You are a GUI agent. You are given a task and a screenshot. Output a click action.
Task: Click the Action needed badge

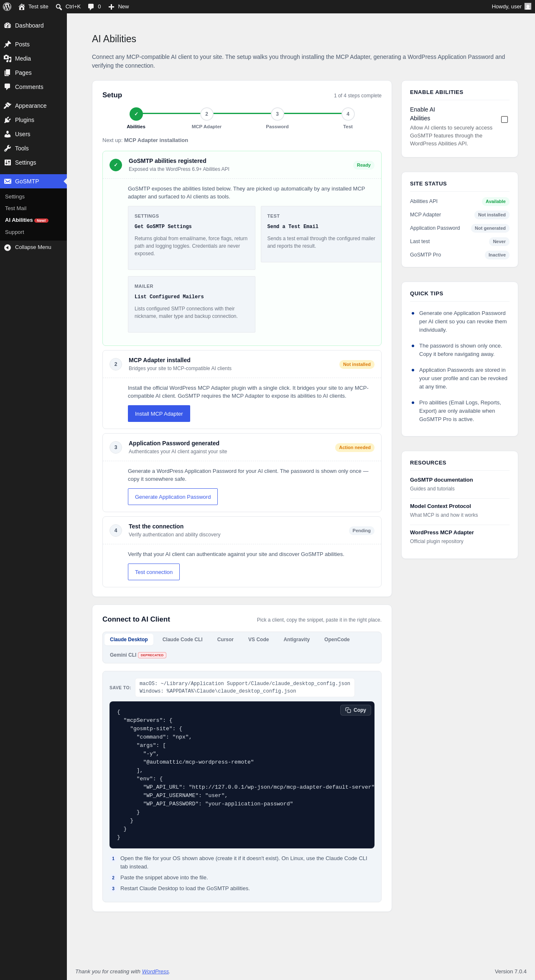coord(355,447)
